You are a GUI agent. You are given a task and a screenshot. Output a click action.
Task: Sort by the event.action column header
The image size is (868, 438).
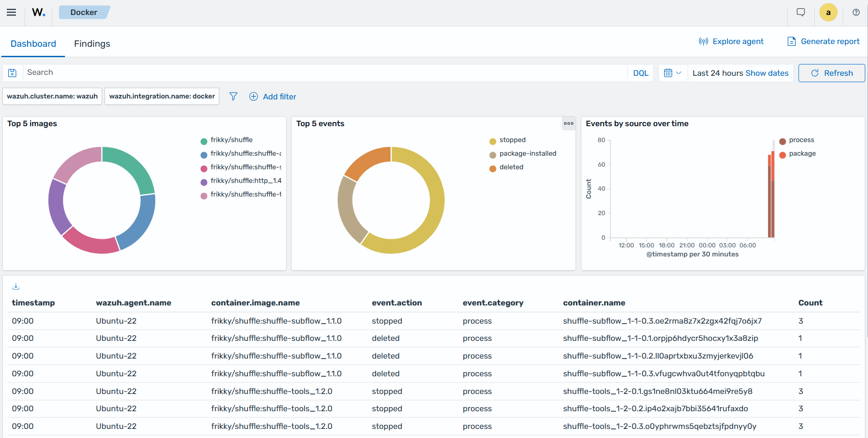(x=397, y=303)
